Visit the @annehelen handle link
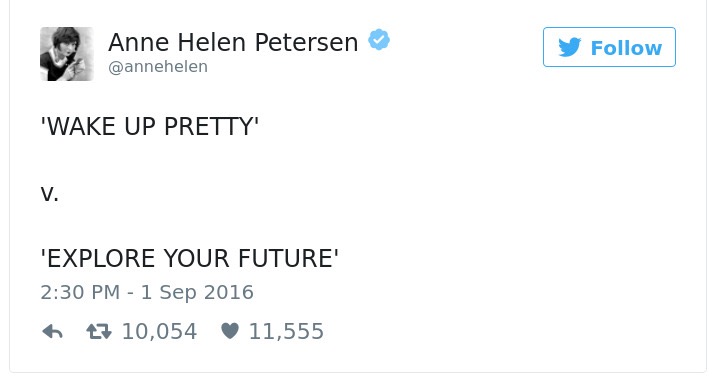The image size is (715, 380). click(158, 67)
